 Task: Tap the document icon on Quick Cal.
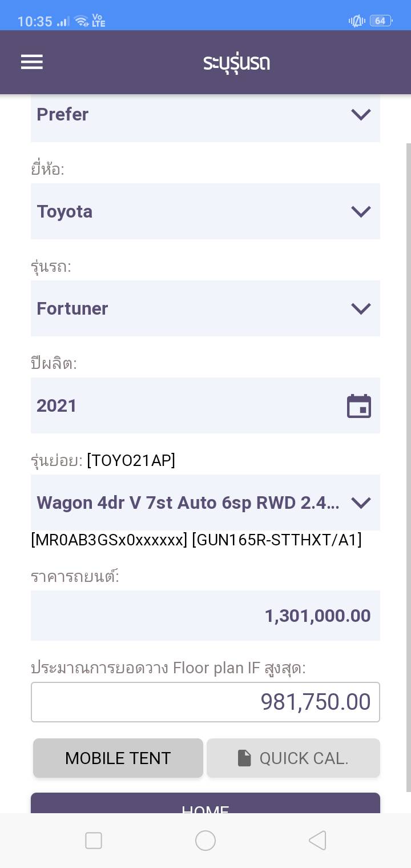pyautogui.click(x=244, y=758)
